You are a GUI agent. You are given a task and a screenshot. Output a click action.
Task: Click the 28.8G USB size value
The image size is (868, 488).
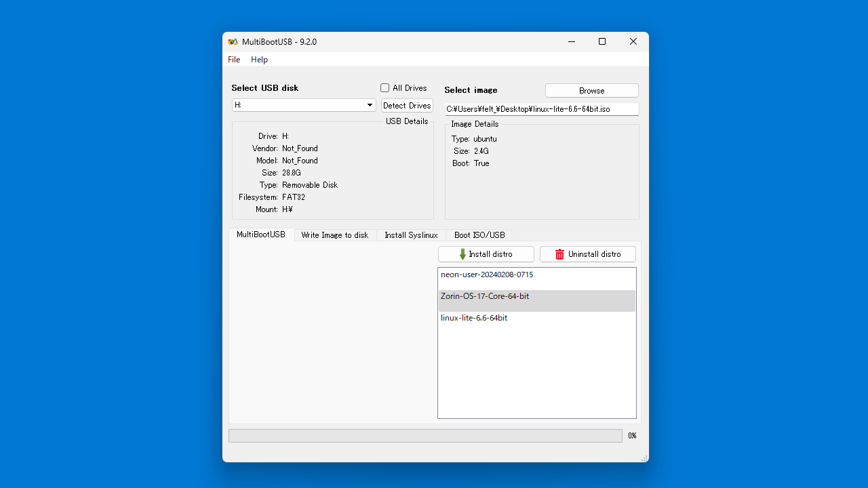click(292, 173)
